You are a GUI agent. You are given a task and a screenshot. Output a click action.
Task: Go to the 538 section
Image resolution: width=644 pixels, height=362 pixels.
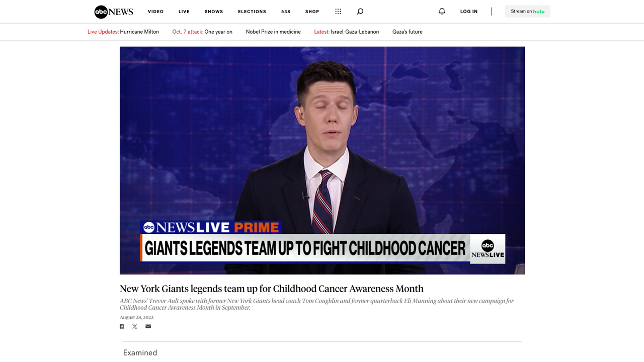click(x=286, y=12)
